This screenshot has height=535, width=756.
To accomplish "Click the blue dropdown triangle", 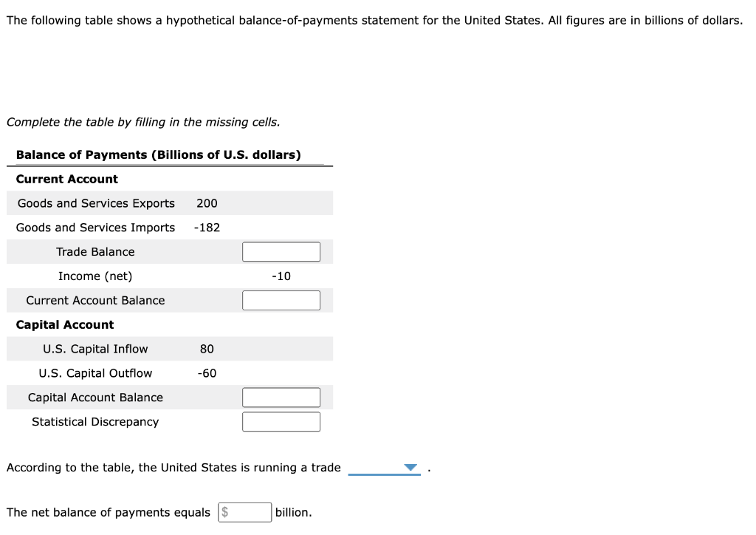I will pyautogui.click(x=410, y=467).
